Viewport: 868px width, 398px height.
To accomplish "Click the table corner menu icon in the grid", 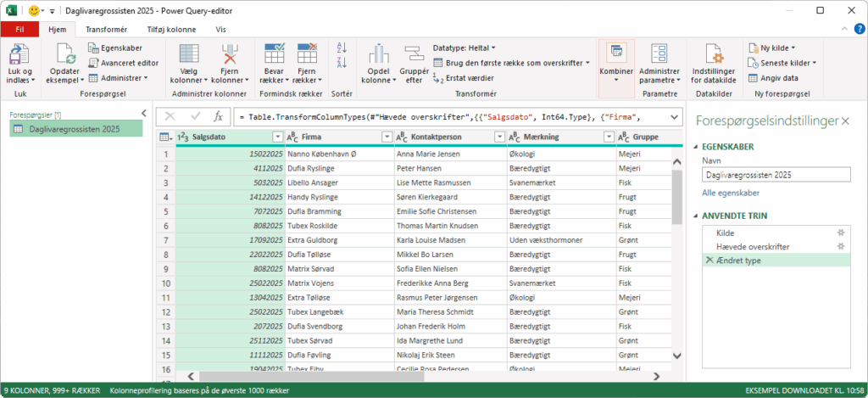I will tap(165, 137).
